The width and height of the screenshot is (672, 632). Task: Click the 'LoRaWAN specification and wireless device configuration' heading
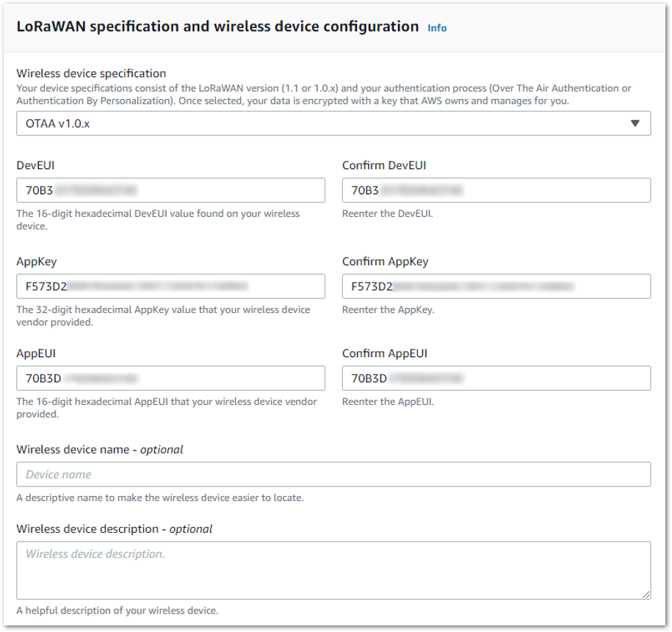pos(217,26)
